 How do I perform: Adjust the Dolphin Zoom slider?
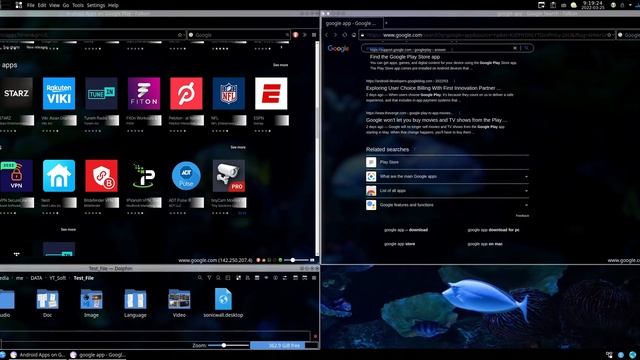pos(228,345)
